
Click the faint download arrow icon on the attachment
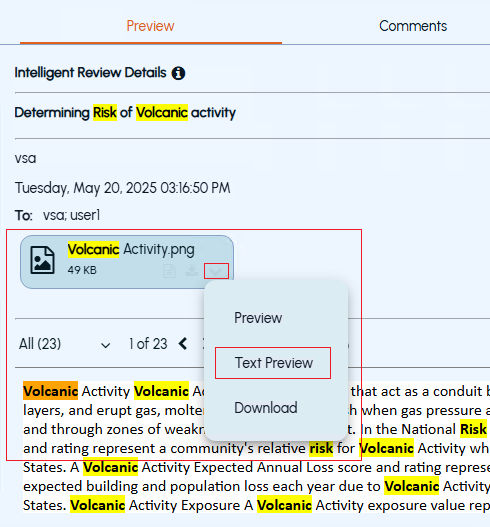192,271
